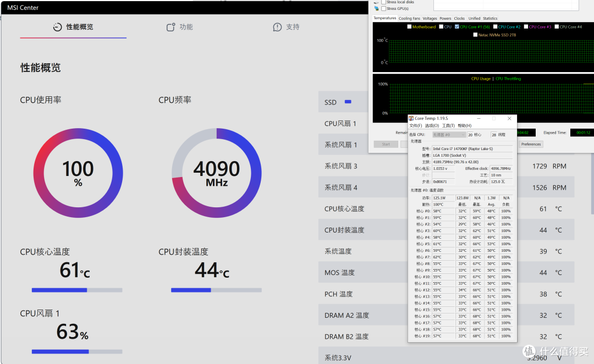594x364 pixels.
Task: Open the Temperatures tab in stability test
Action: [x=384, y=18]
